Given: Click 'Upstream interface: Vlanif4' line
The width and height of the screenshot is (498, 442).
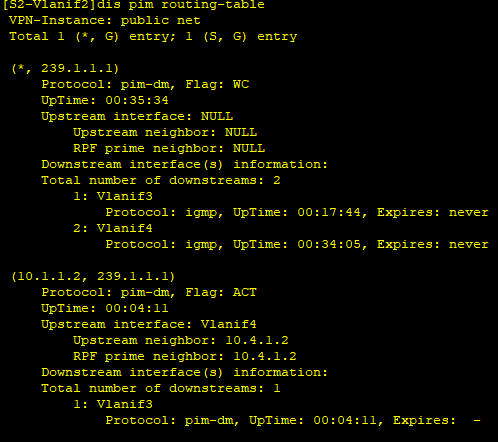Looking at the screenshot, I should pos(149,324).
